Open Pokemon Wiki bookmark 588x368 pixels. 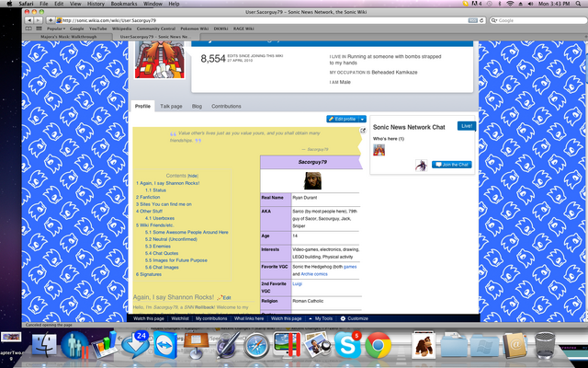[194, 29]
